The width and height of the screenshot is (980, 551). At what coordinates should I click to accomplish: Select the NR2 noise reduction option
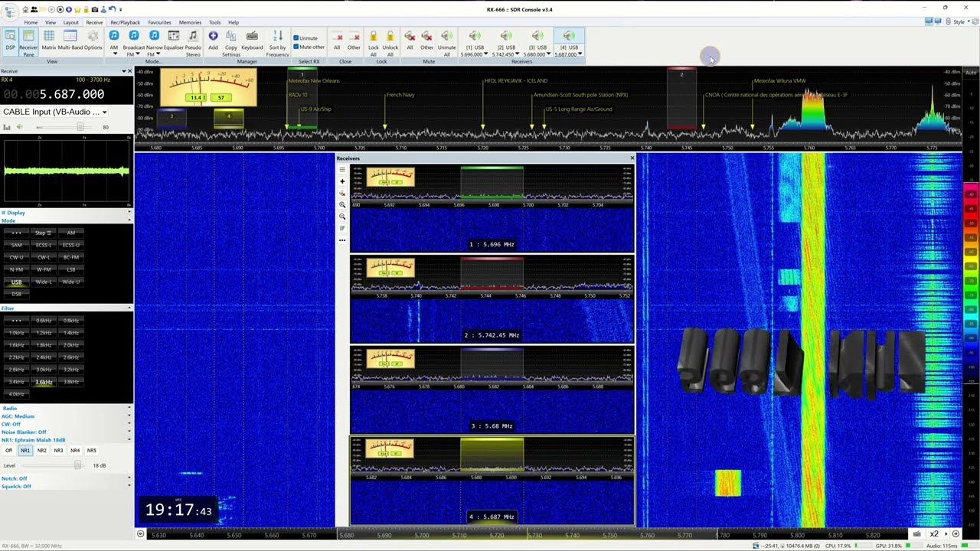[x=42, y=451]
